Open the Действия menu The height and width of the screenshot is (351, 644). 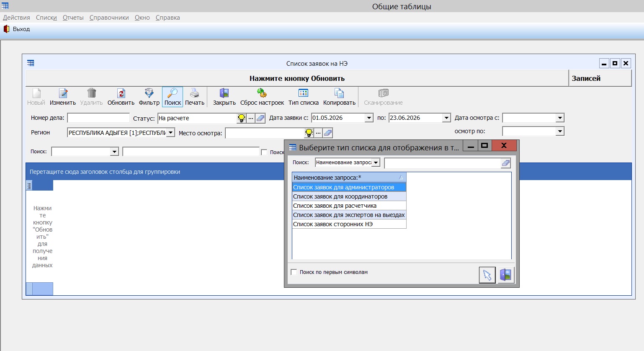pyautogui.click(x=16, y=18)
